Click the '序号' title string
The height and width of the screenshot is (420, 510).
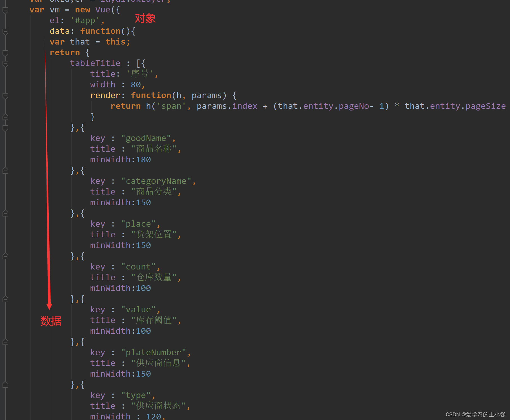(139, 74)
